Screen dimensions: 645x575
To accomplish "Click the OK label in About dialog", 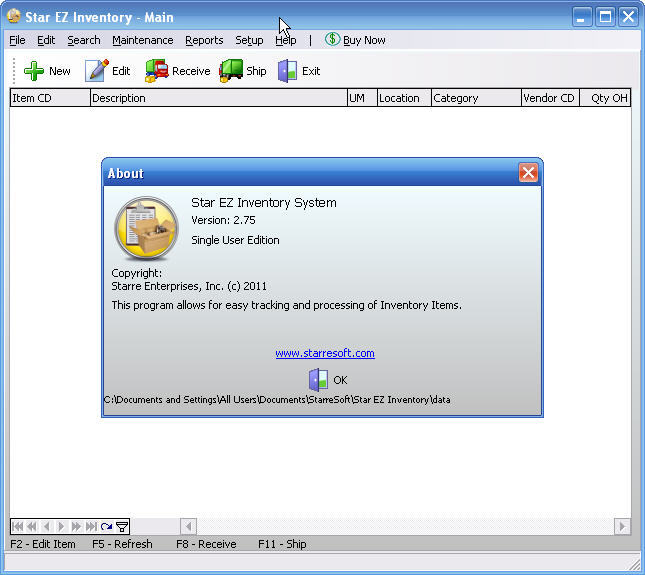I will [x=340, y=380].
